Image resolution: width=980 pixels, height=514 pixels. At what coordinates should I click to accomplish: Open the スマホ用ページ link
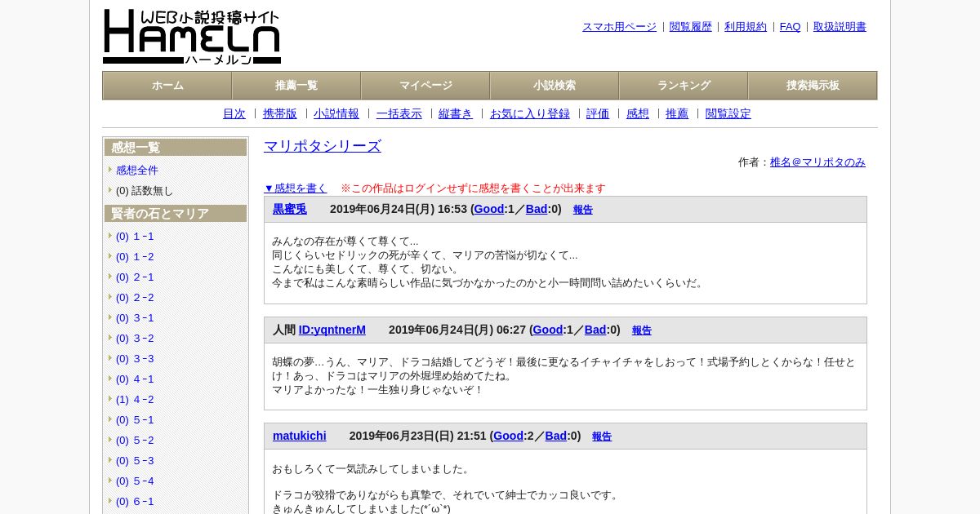[x=619, y=27]
